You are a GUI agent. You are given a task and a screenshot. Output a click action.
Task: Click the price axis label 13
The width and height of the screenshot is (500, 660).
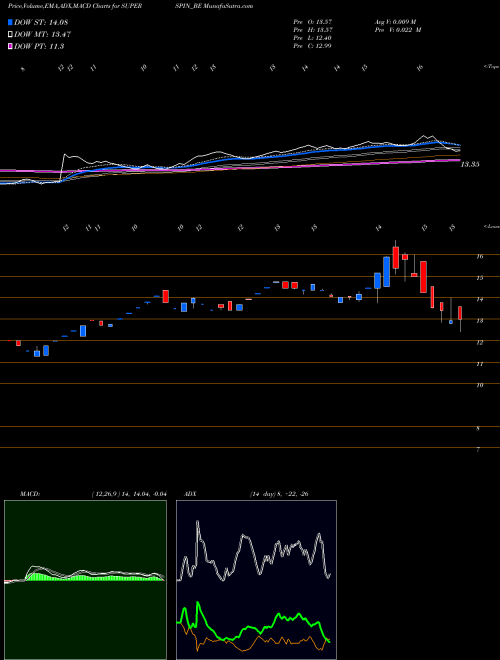(x=479, y=321)
